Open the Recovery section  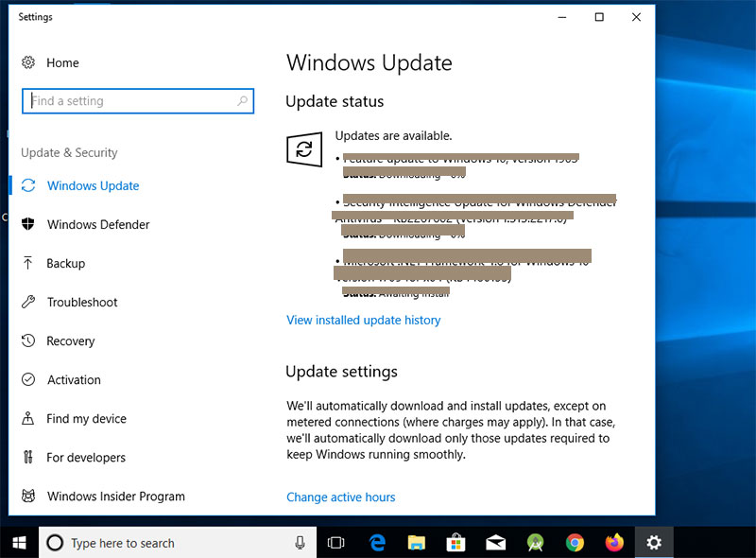click(70, 341)
